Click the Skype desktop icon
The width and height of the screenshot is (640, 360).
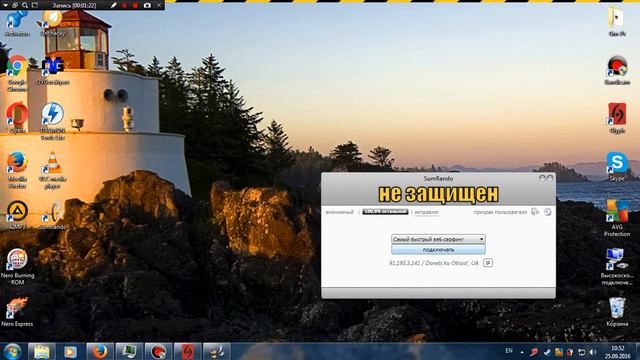tap(617, 167)
